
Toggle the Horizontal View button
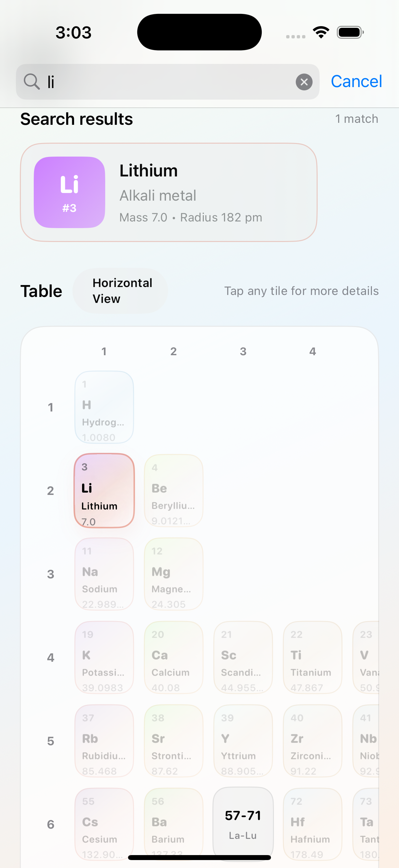click(120, 291)
